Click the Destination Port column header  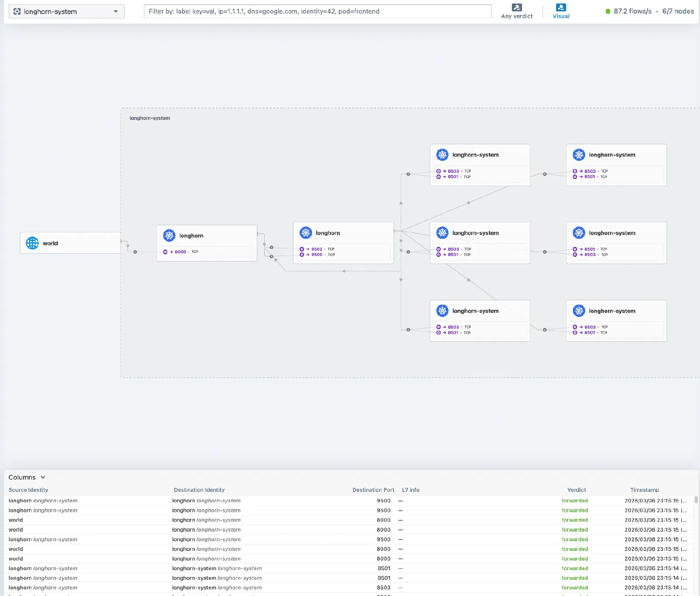click(373, 490)
